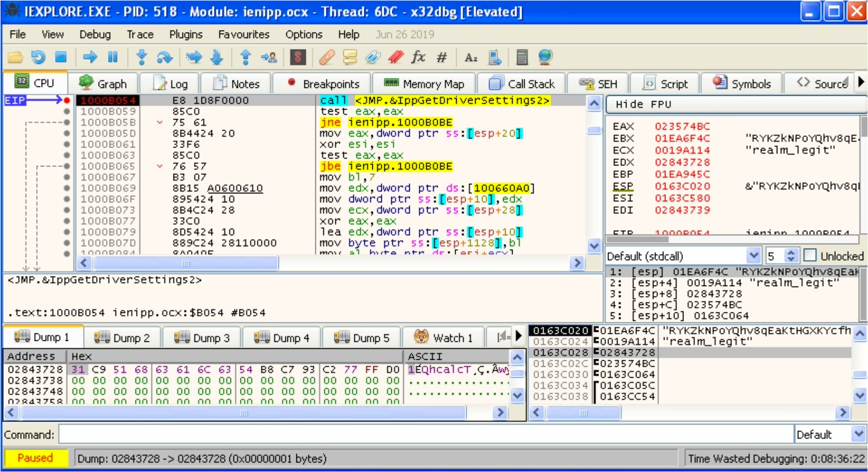Viewport: 868px width, 472px height.
Task: Pause execution using the pause icon
Action: (x=113, y=57)
